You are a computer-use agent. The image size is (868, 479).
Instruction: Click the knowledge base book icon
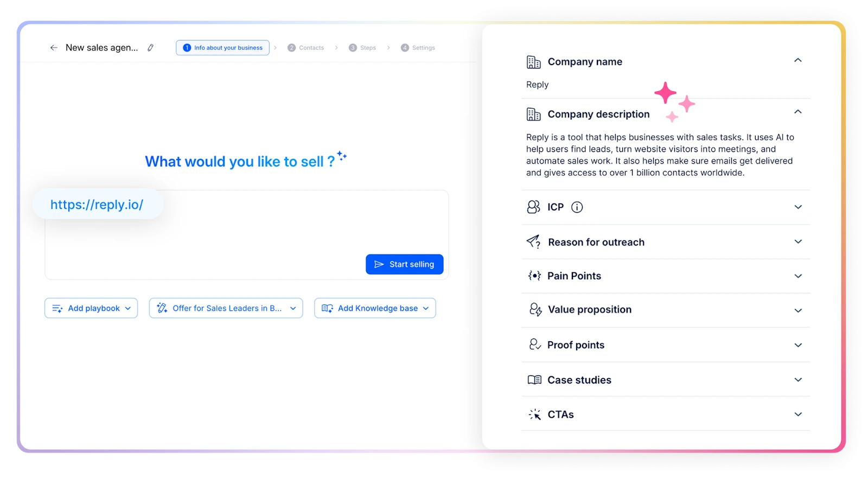click(327, 308)
